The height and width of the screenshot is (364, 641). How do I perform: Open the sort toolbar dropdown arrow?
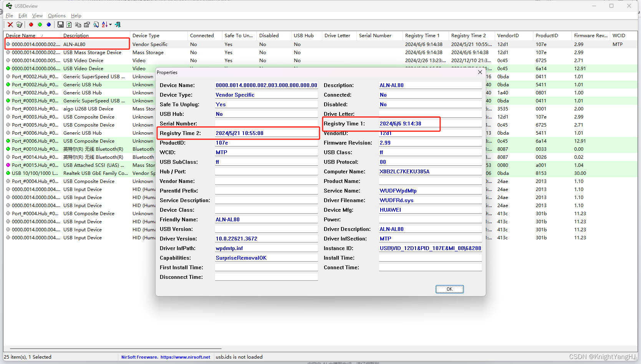[111, 25]
